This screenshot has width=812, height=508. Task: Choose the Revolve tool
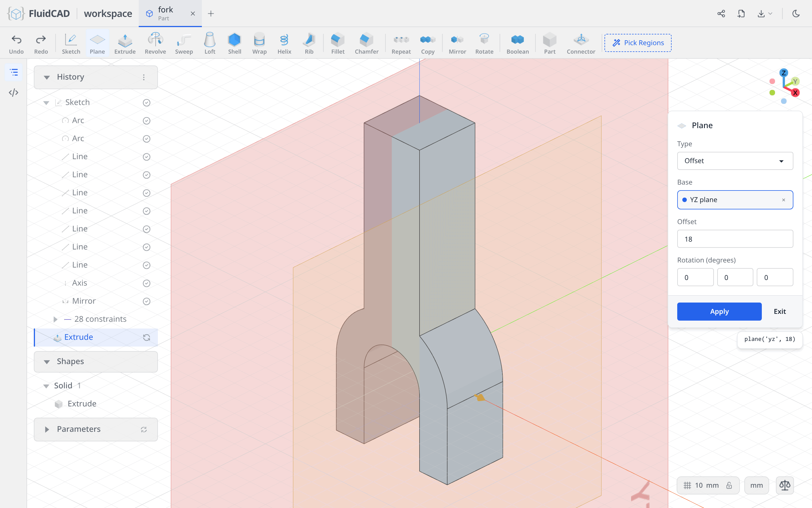155,43
